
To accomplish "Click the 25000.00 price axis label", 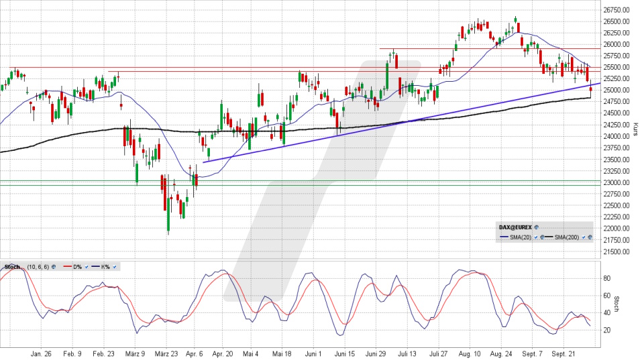I will pos(616,90).
